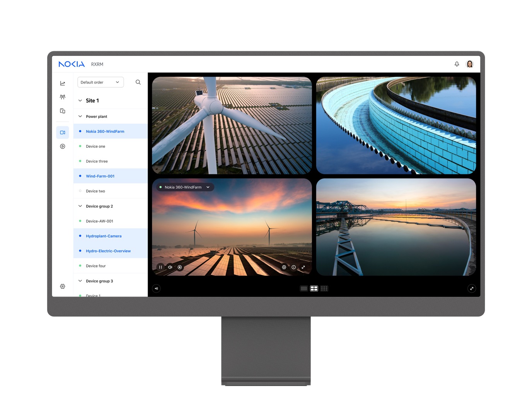Open the search in the device list
This screenshot has height=399, width=532.
pos(138,82)
